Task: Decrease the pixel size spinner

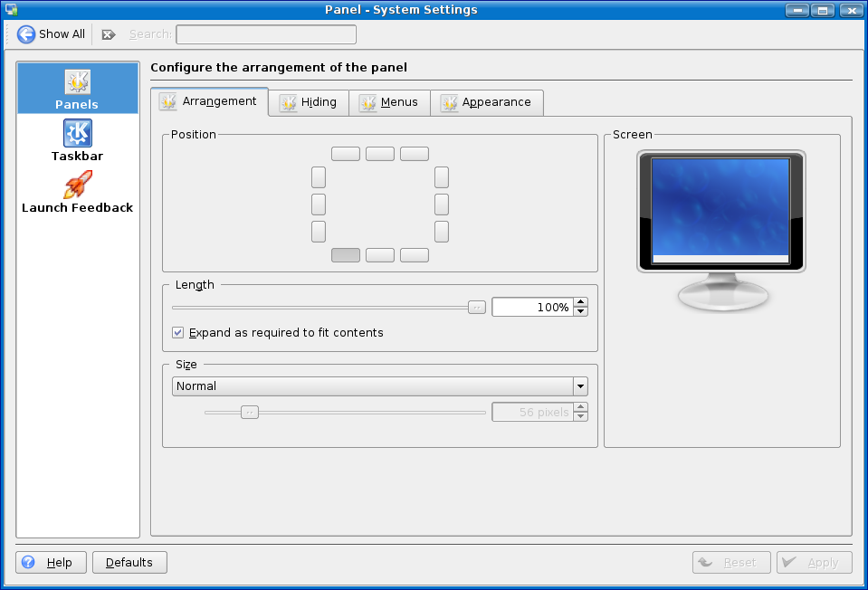Action: point(580,416)
